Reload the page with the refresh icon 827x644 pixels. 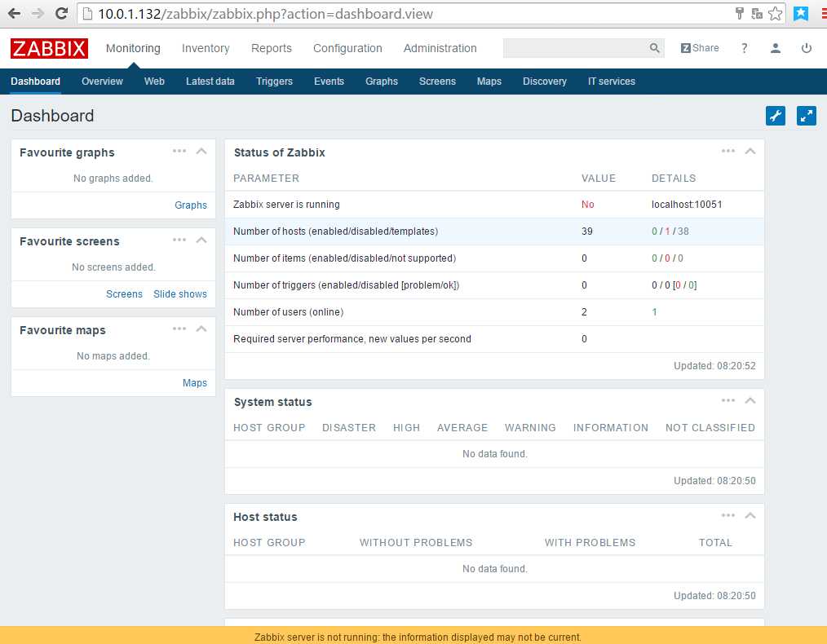coord(61,14)
